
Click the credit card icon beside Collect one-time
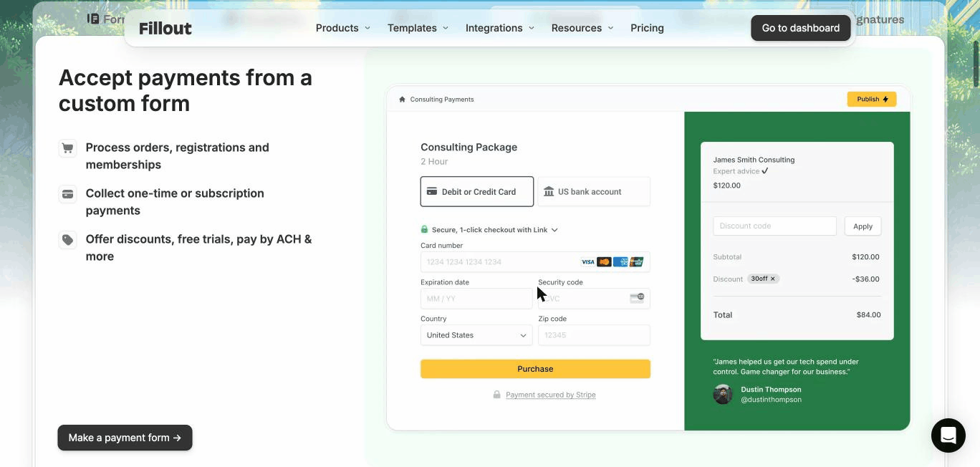67,194
